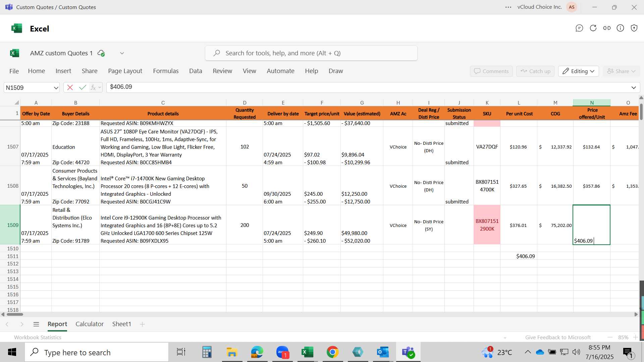Open the more options ellipsis in title bar
The width and height of the screenshot is (644, 362).
click(x=508, y=7)
